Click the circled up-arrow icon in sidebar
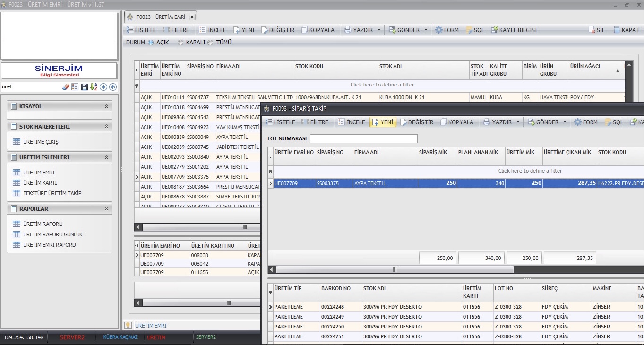The width and height of the screenshot is (644, 345). point(112,87)
